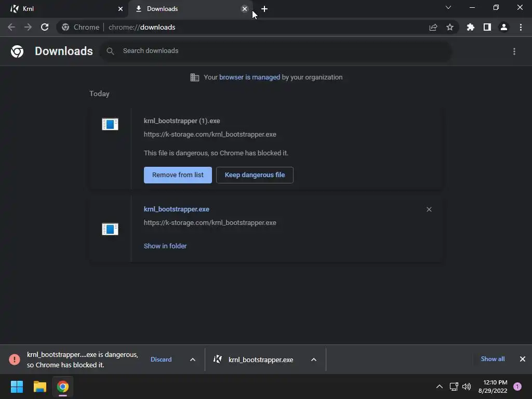Click the red warning icon in download bar

[15, 360]
